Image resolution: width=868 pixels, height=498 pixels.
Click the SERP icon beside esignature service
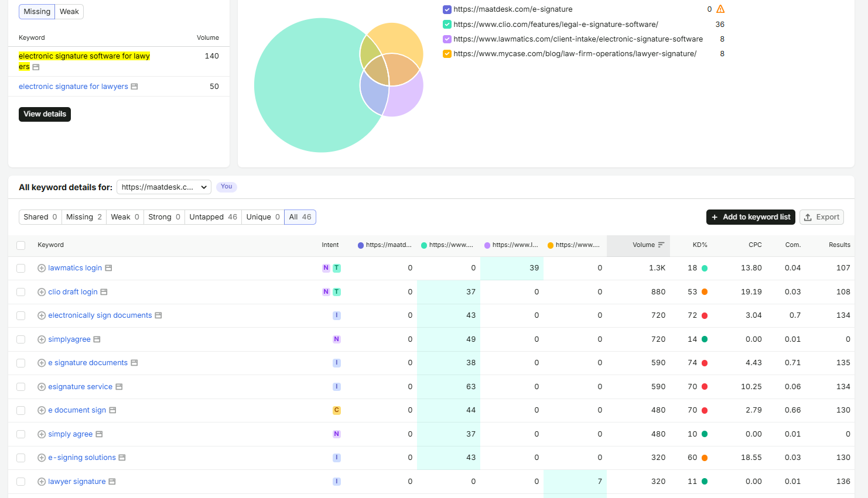pos(119,387)
